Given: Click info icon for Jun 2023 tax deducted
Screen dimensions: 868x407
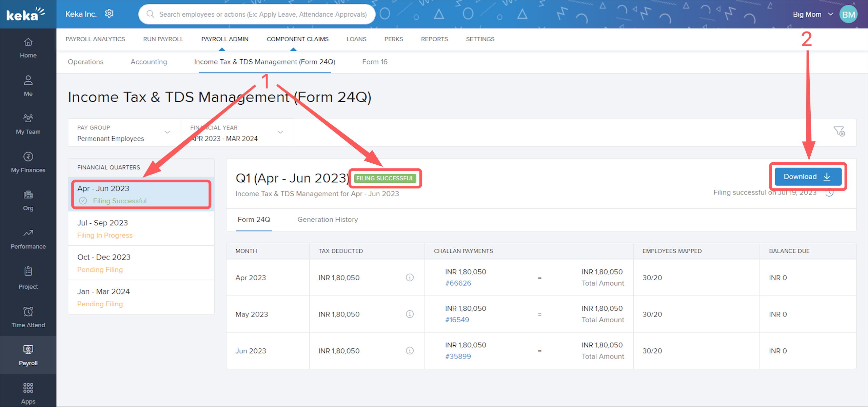Looking at the screenshot, I should coord(410,351).
